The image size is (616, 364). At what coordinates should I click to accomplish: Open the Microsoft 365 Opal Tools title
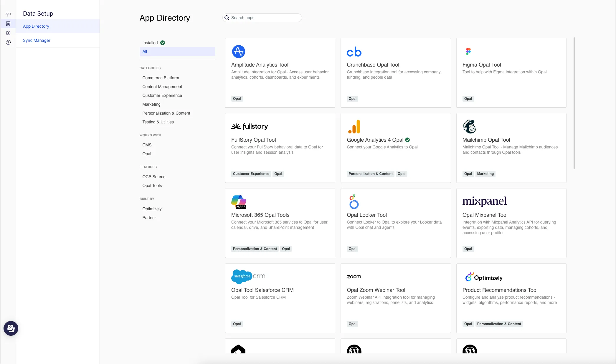260,215
